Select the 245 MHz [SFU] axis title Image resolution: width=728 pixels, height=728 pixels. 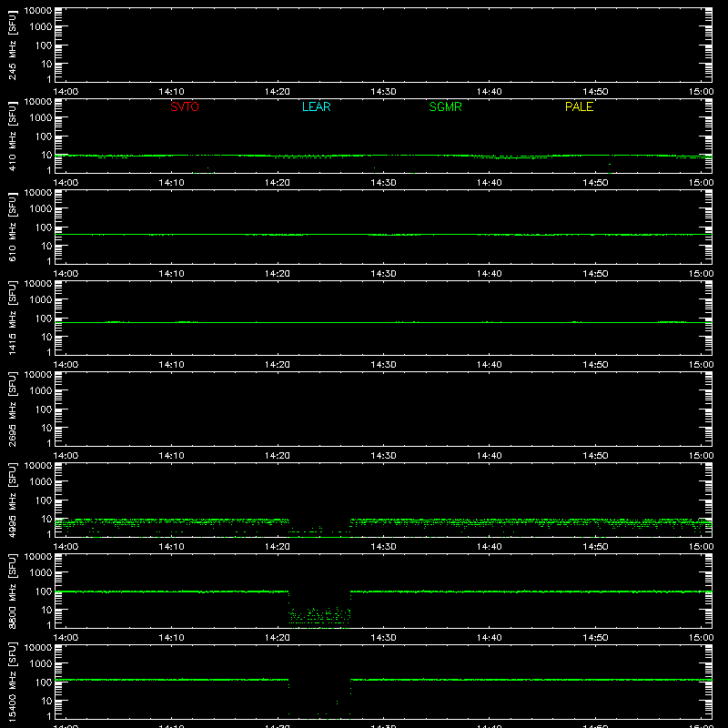point(12,45)
